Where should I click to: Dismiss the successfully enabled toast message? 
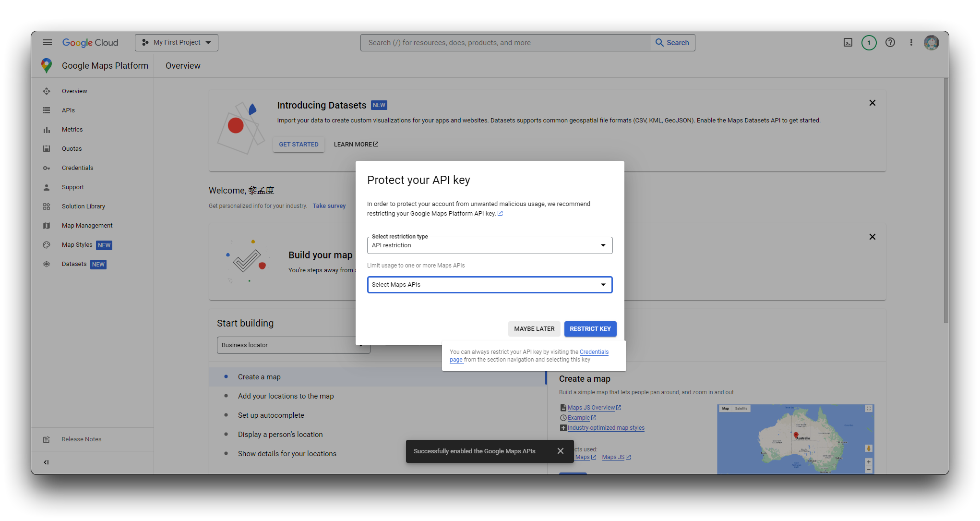tap(561, 451)
